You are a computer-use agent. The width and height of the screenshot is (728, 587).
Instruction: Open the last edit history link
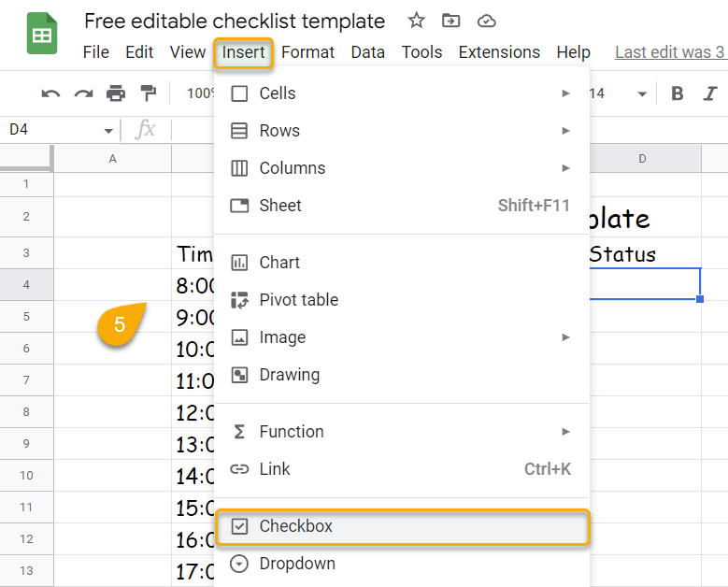[671, 52]
